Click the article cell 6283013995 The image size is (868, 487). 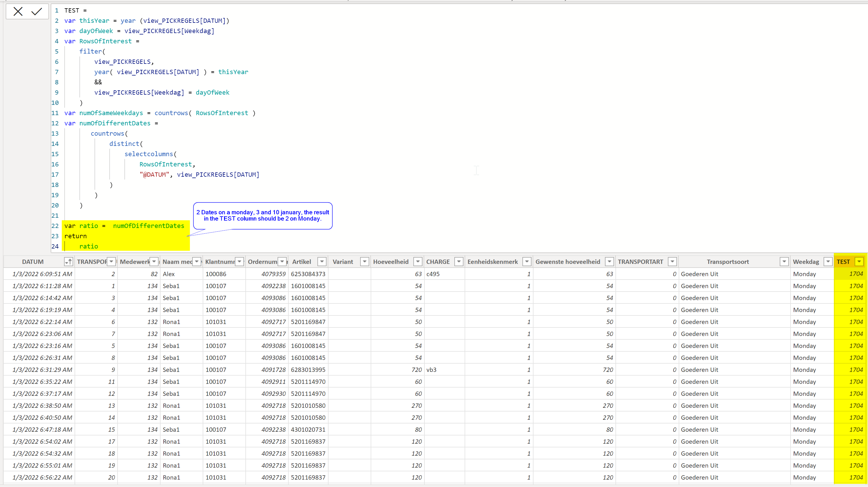click(x=308, y=370)
